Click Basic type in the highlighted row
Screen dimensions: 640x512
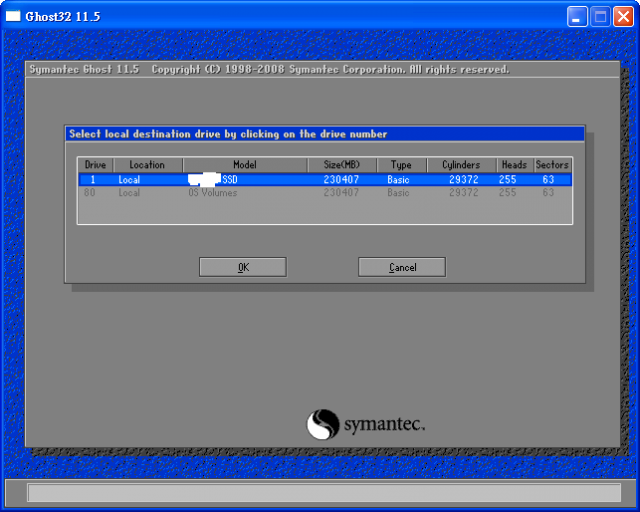(398, 179)
